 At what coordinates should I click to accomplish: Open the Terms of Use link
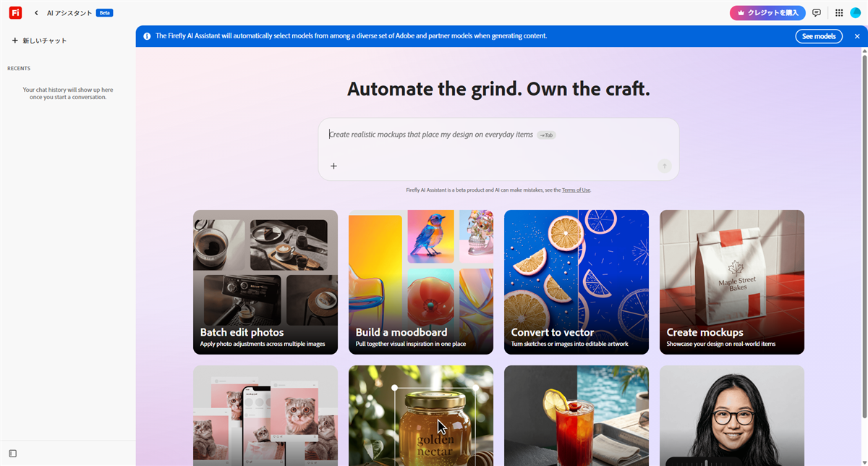coord(576,190)
